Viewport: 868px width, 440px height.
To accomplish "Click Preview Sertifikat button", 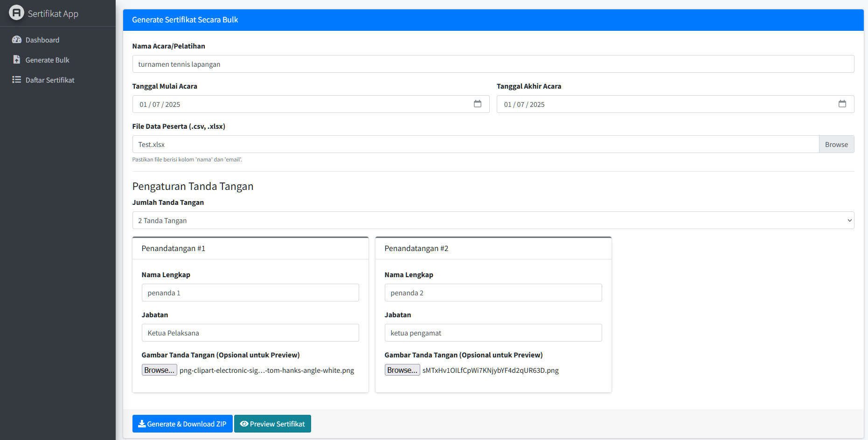I will pos(272,424).
